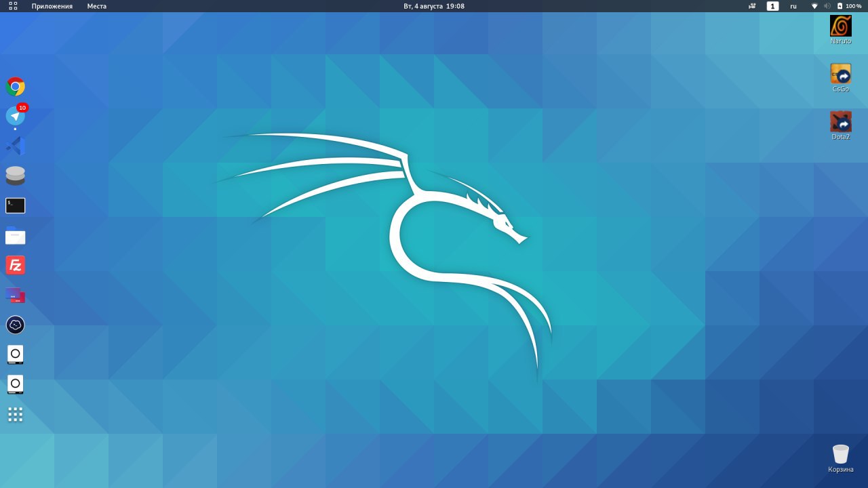
Task: Open the lower removable drive dock icon
Action: (x=16, y=384)
